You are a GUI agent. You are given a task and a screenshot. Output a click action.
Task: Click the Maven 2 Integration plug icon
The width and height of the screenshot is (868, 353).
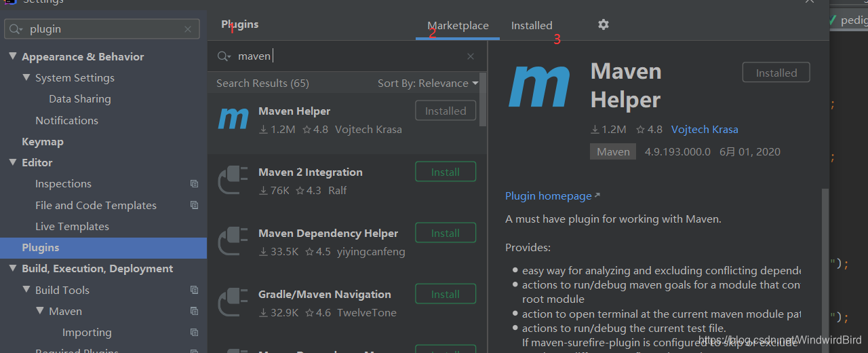coord(233,180)
